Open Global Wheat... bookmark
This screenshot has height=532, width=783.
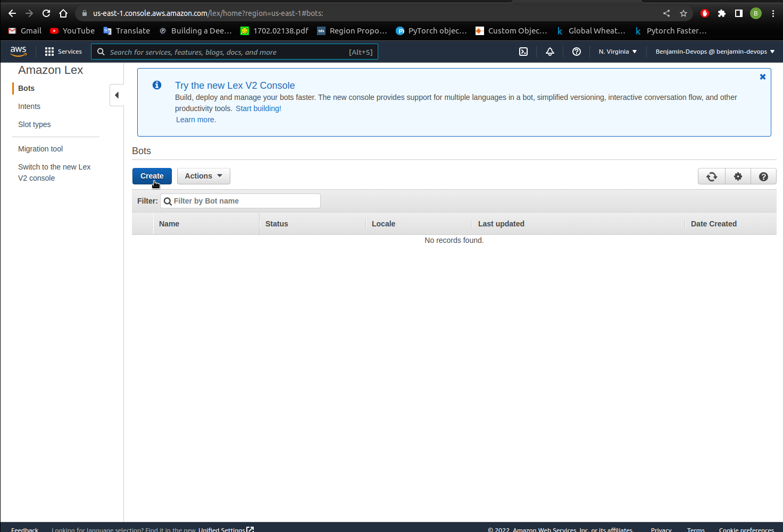pos(591,31)
